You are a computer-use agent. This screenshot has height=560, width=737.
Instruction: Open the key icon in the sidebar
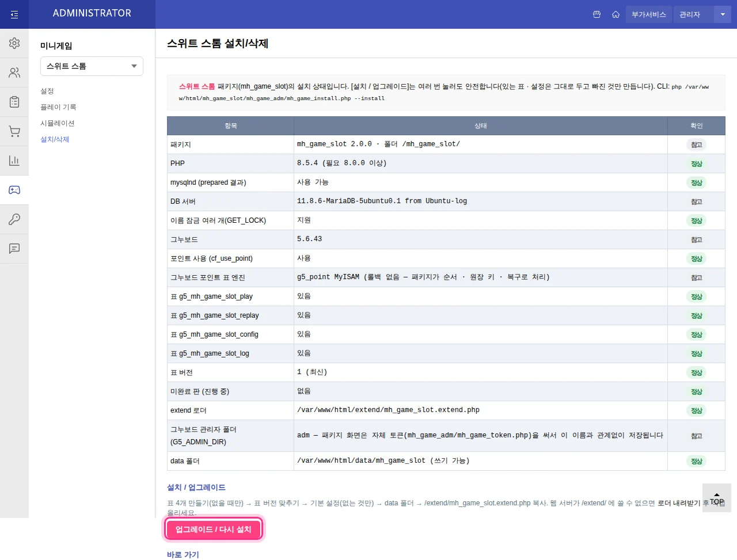point(14,219)
